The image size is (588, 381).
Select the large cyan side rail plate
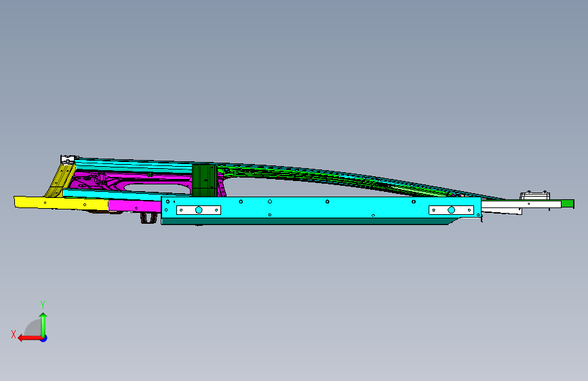pos(321,207)
